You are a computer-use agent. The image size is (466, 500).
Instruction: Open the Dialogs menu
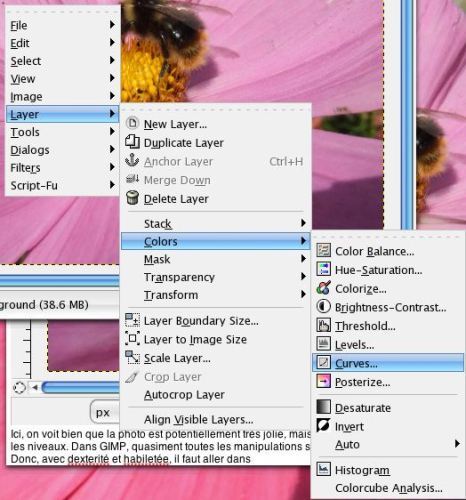62,150
